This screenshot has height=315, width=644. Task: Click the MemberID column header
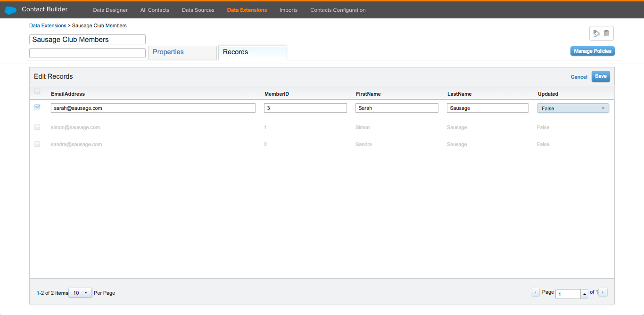(x=277, y=94)
